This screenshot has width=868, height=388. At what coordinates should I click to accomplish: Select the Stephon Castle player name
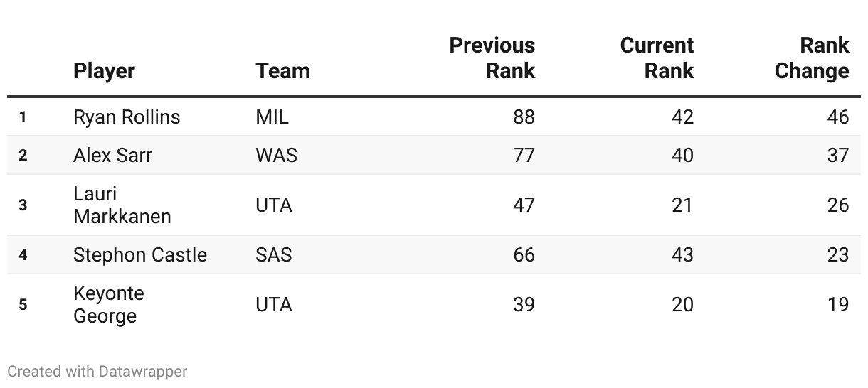[140, 255]
